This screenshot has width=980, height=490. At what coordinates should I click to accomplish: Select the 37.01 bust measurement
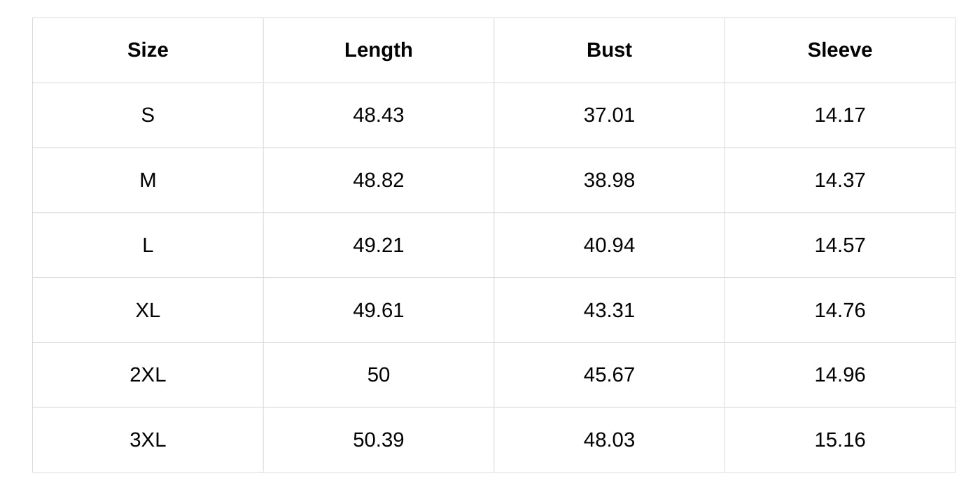click(x=609, y=115)
